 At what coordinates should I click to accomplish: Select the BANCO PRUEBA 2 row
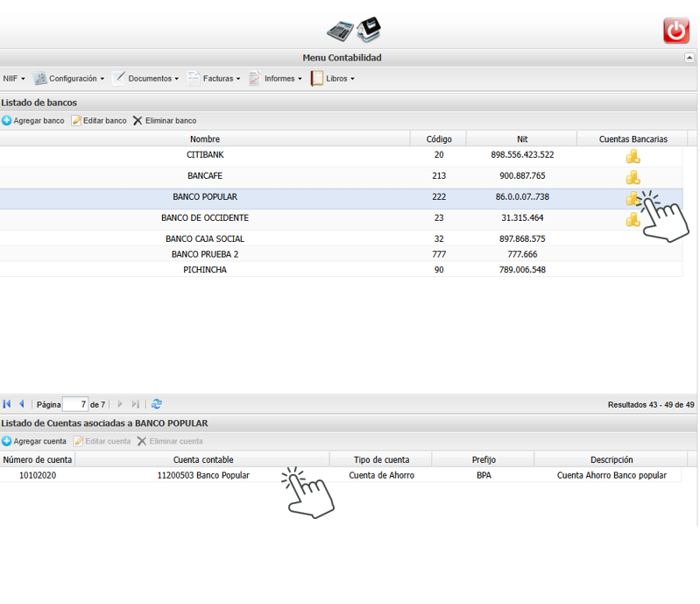pos(341,254)
